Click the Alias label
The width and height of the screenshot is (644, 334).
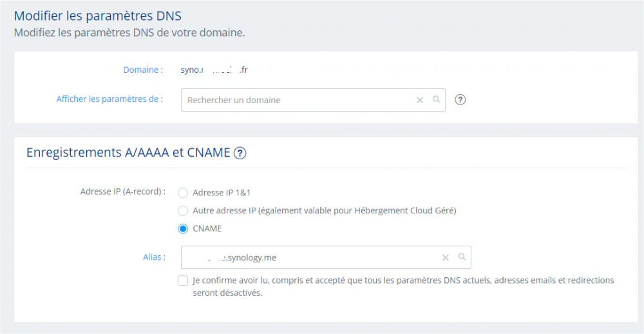pos(154,257)
